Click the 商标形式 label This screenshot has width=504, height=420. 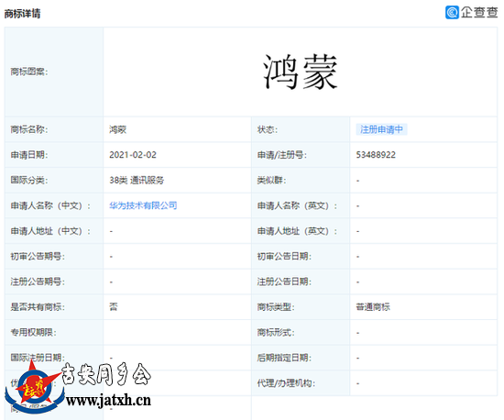pyautogui.click(x=276, y=332)
